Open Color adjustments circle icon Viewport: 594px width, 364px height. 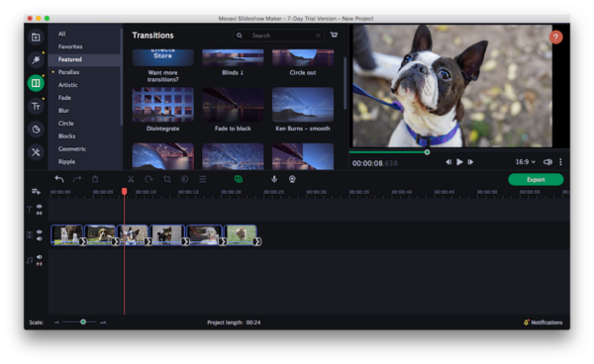click(x=184, y=179)
